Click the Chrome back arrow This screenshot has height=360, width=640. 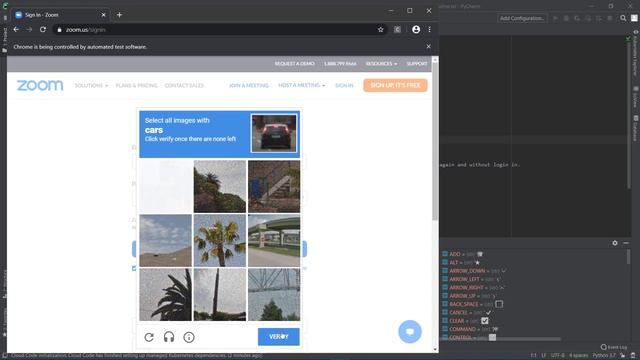(x=16, y=29)
